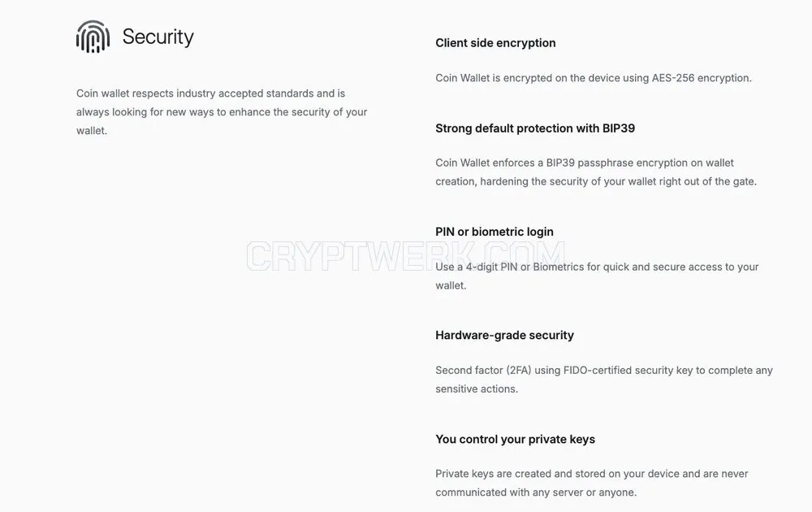Click the private keys stored on device paragraph
This screenshot has width=812, height=512.
tap(592, 483)
